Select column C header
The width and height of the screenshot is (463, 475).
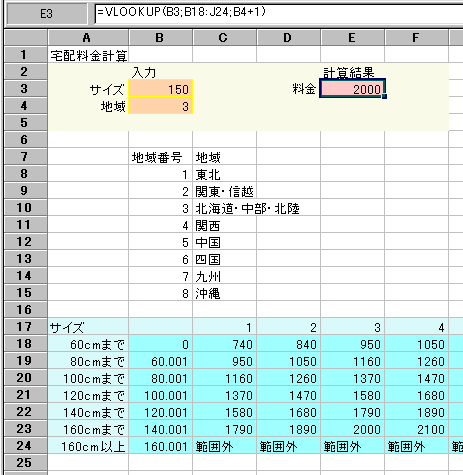[x=224, y=38]
